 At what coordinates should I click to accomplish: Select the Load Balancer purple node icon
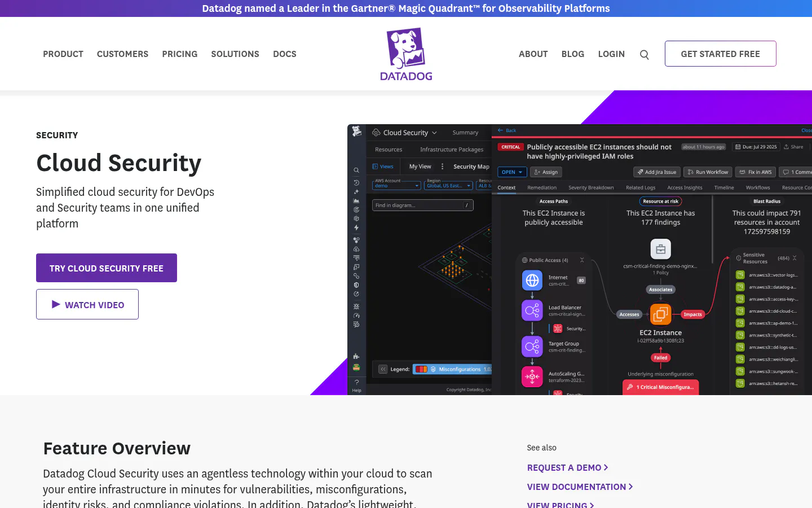point(532,310)
